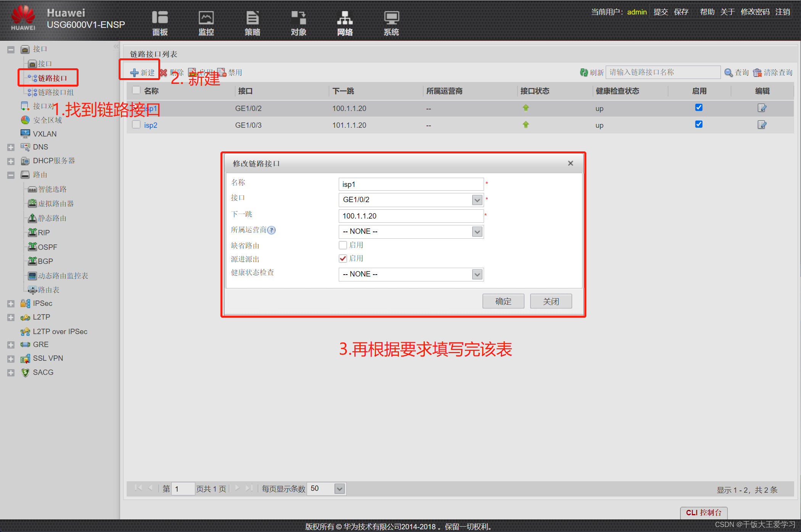
Task: Click edit icon for the isp1 row
Action: tap(762, 108)
